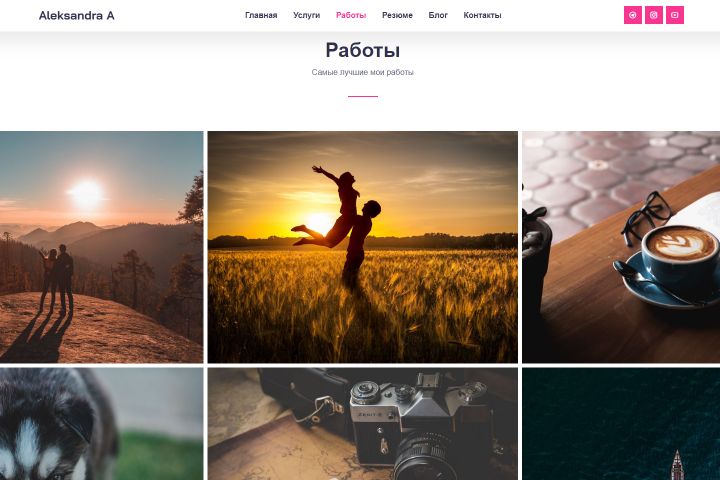
Task: Open the husky puppy photo
Action: 101,424
